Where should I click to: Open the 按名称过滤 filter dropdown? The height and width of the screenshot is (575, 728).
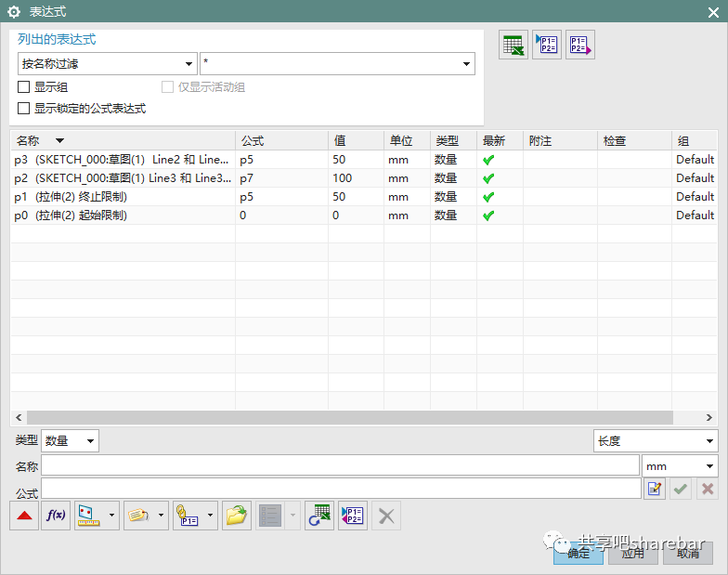click(x=108, y=63)
